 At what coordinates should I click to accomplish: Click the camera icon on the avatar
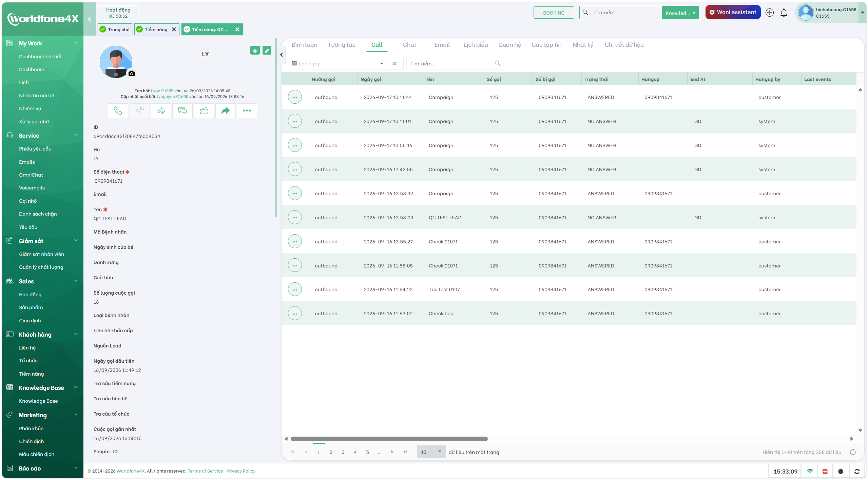(x=132, y=74)
